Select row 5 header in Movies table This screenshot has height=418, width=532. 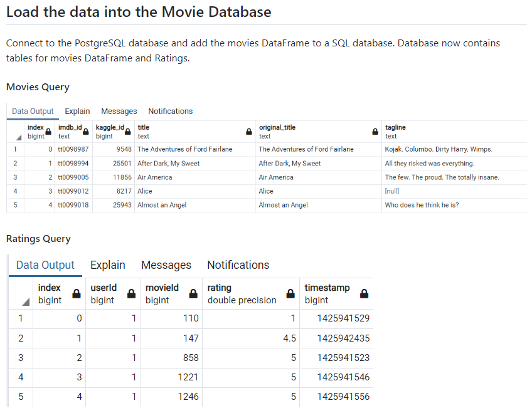(x=15, y=205)
